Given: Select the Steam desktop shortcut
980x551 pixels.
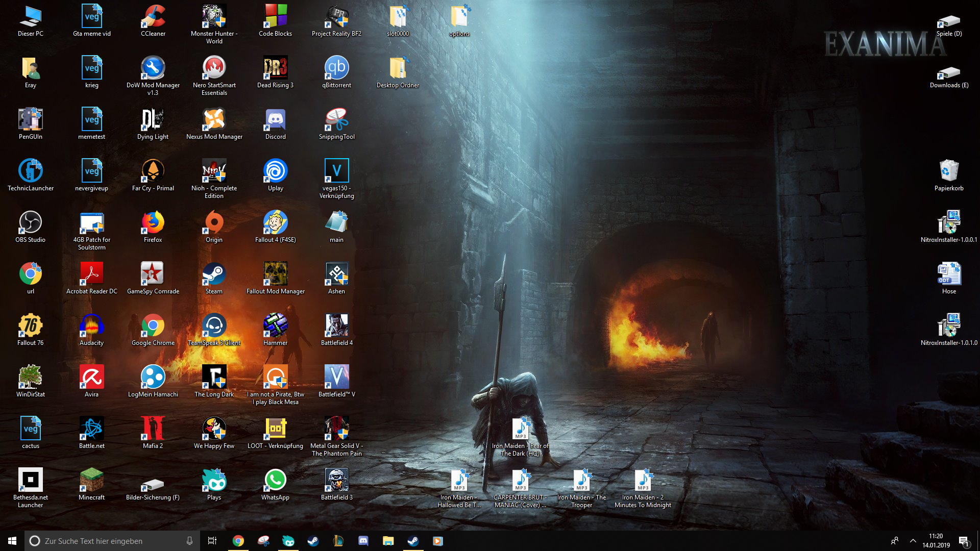Looking at the screenshot, I should pyautogui.click(x=214, y=279).
